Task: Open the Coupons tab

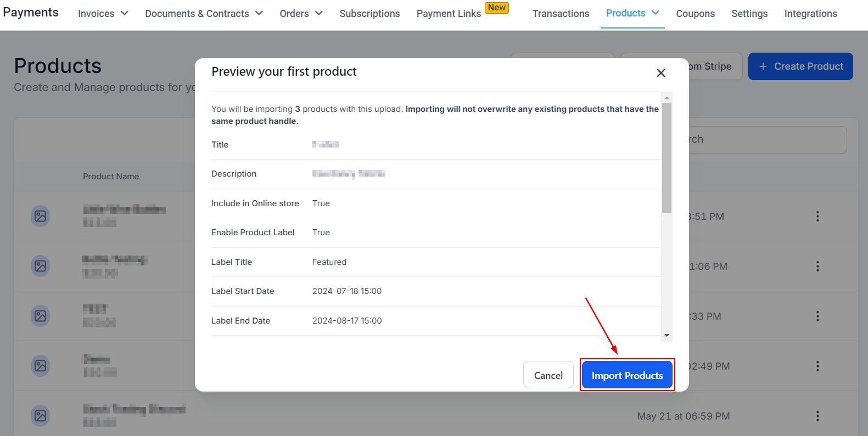Action: tap(695, 14)
